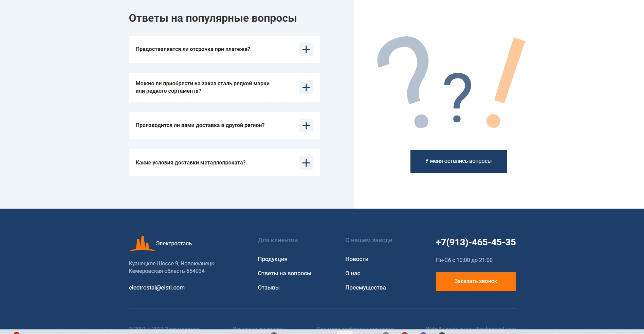The image size is (644, 334).
Task: Open 'Новости' in the footer menu
Action: coord(356,259)
